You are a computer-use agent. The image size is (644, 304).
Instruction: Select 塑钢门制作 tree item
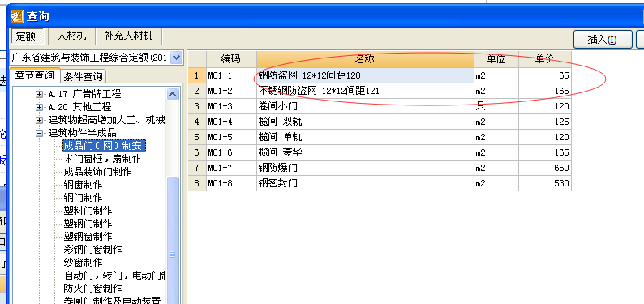[88, 224]
